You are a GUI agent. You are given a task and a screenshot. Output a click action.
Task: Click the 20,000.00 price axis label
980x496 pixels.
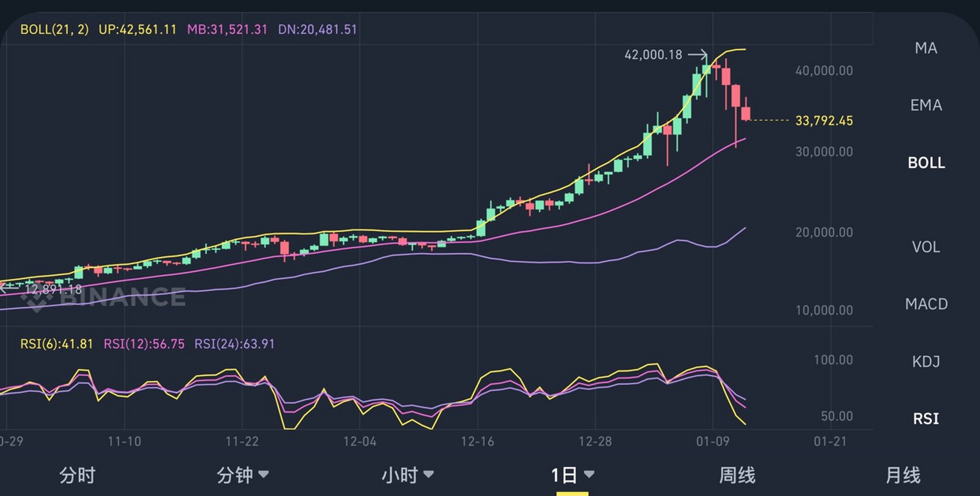point(824,232)
